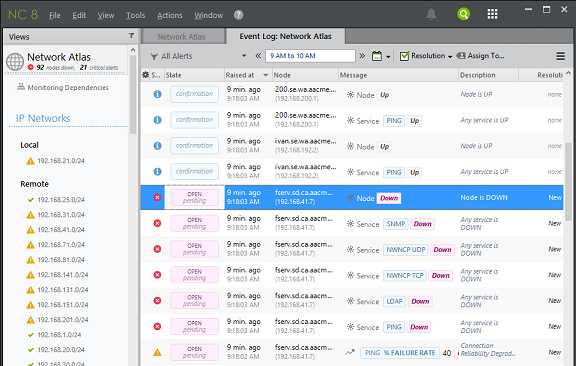
Task: Click the PING tag on the ivan.se.wa Service Up row
Action: click(x=394, y=172)
